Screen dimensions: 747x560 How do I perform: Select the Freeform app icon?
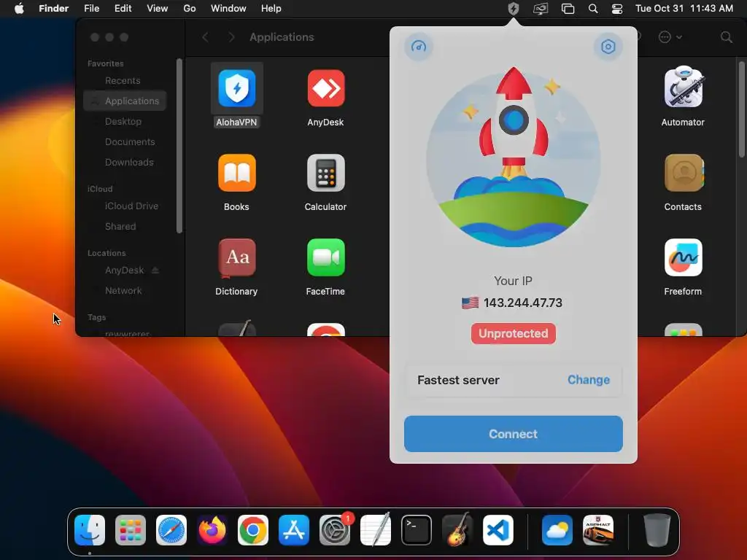coord(683,257)
